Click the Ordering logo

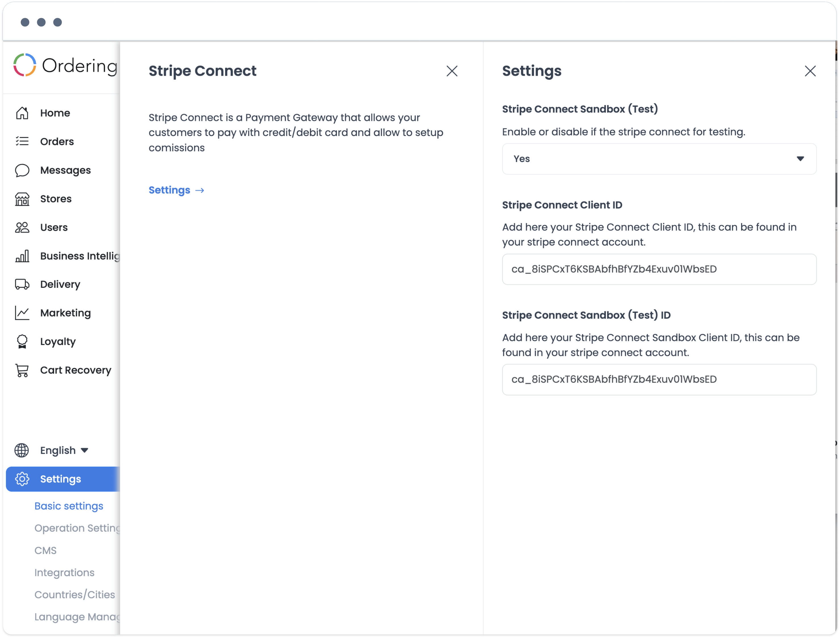pyautogui.click(x=65, y=65)
